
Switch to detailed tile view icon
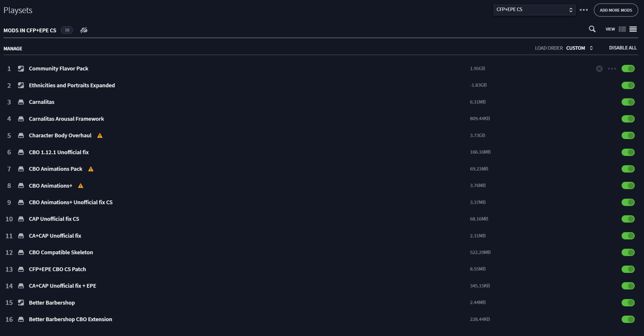click(622, 29)
